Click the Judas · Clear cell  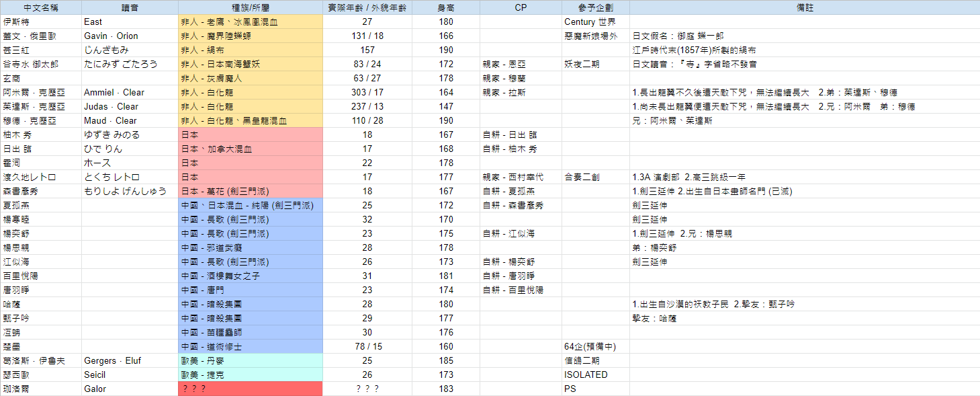point(130,107)
